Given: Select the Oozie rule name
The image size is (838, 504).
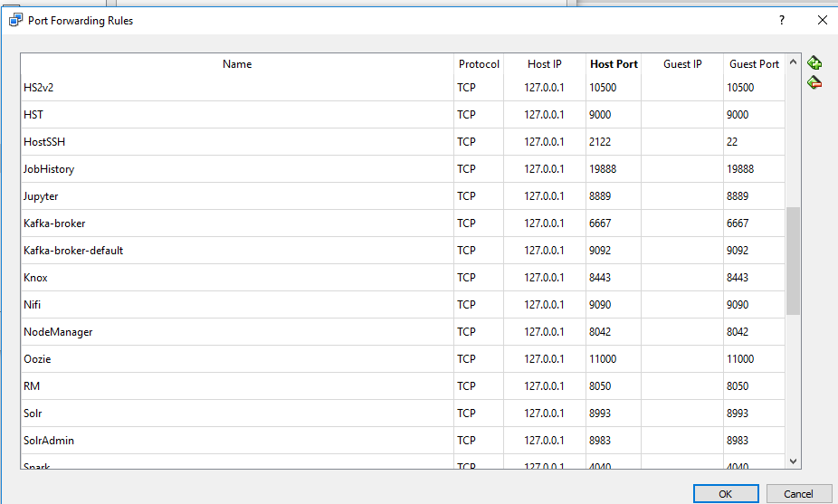Looking at the screenshot, I should (x=37, y=359).
